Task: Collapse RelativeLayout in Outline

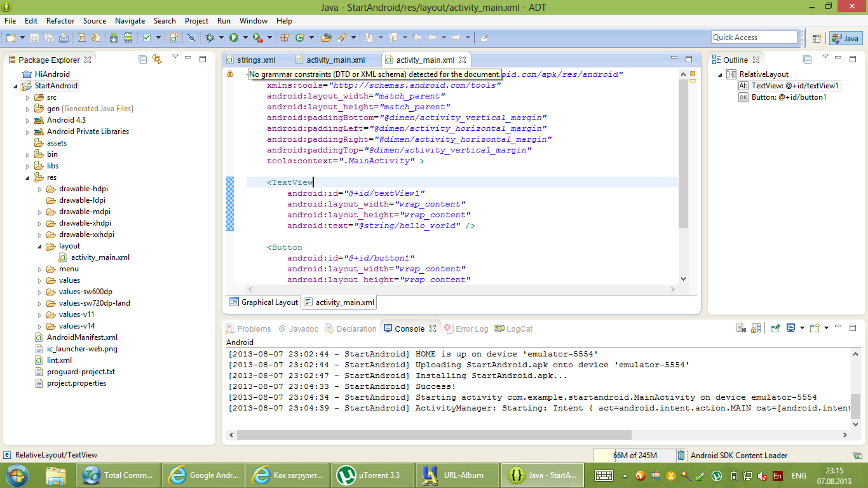Action: pos(721,74)
